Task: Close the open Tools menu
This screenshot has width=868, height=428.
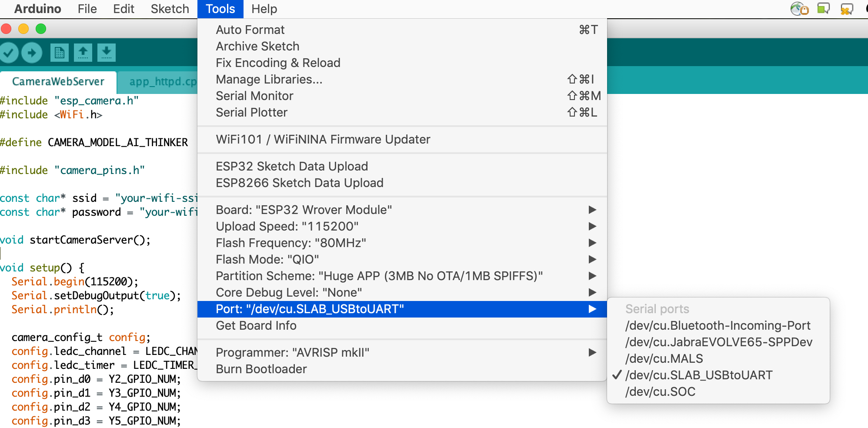Action: point(220,9)
